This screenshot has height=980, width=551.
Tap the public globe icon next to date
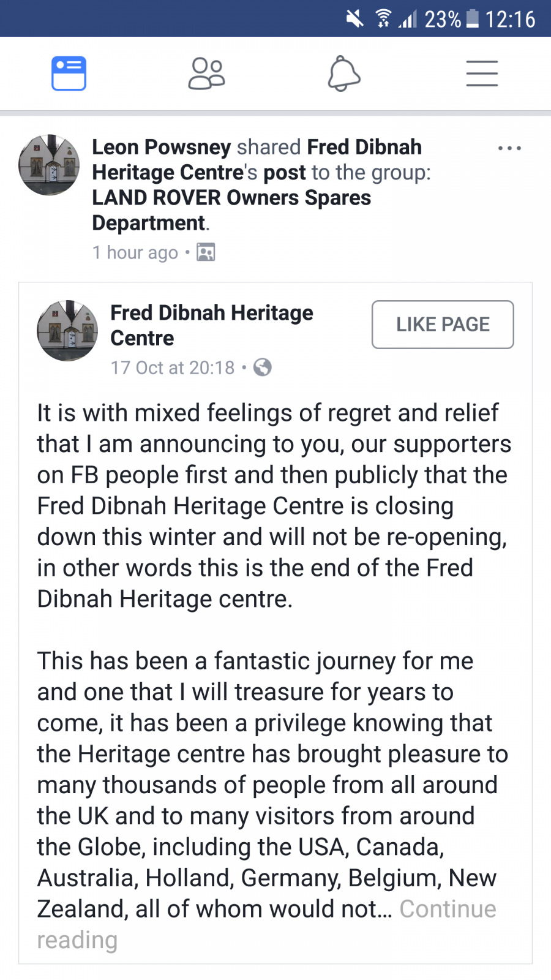click(x=262, y=367)
